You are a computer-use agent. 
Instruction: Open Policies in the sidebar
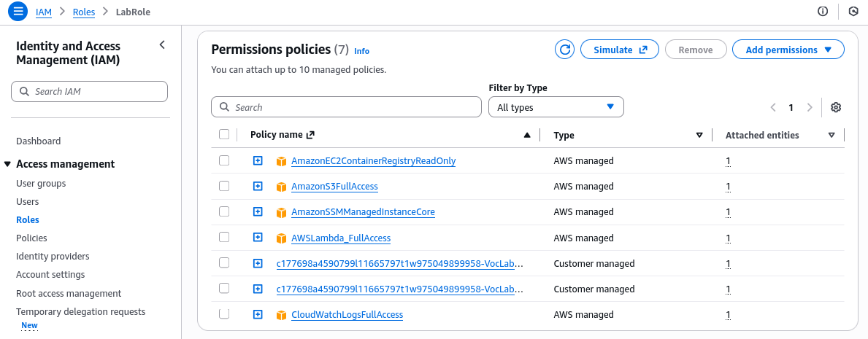click(31, 238)
